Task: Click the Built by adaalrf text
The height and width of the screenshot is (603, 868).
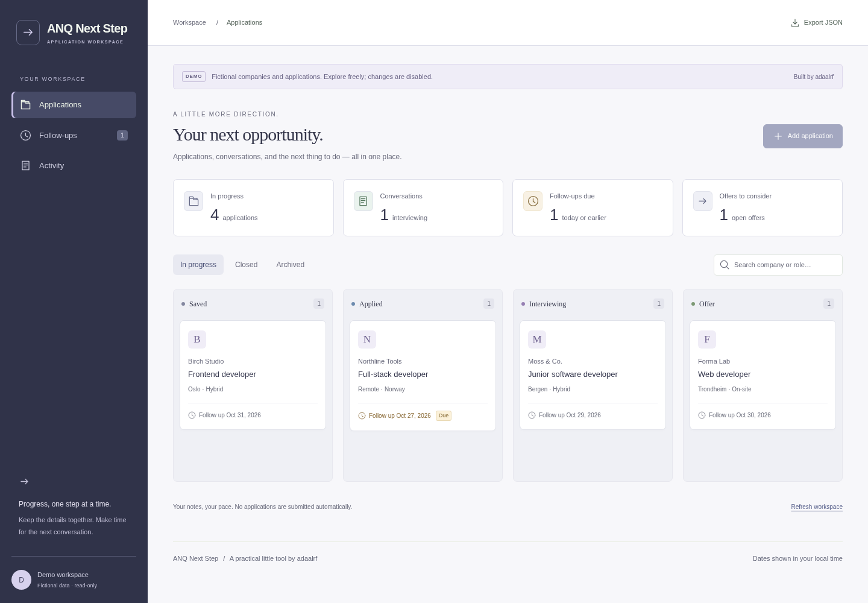Action: (814, 77)
